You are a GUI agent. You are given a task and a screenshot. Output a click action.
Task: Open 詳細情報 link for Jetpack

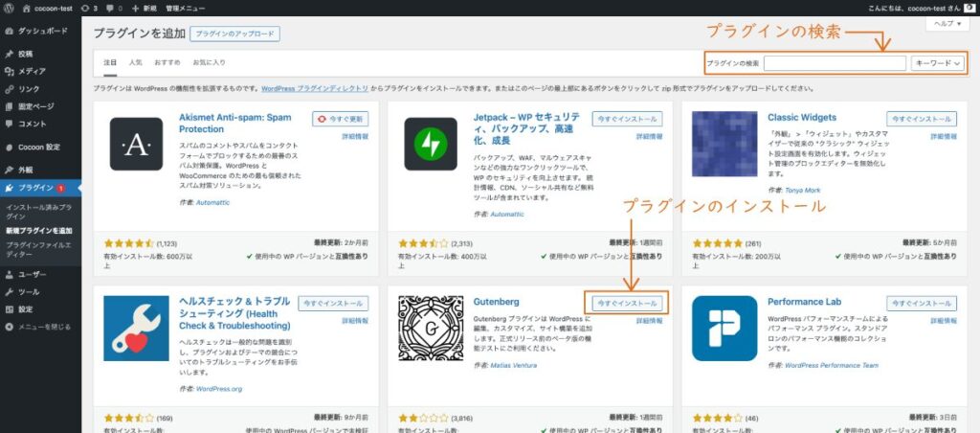pyautogui.click(x=648, y=138)
